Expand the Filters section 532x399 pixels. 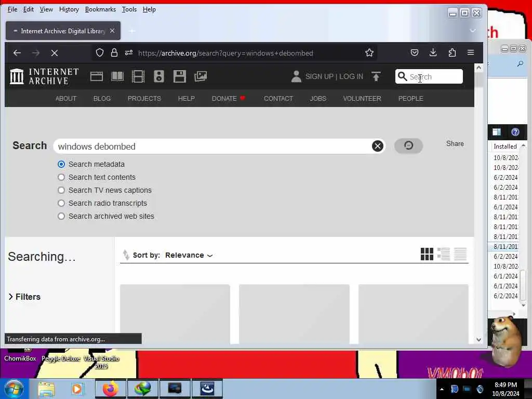pos(24,297)
